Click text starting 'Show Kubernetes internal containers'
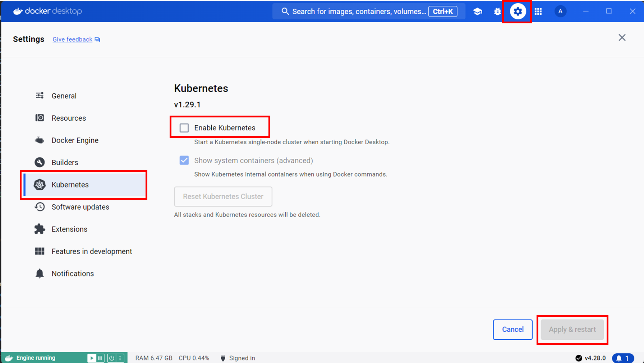Image resolution: width=644 pixels, height=363 pixels. tap(291, 174)
